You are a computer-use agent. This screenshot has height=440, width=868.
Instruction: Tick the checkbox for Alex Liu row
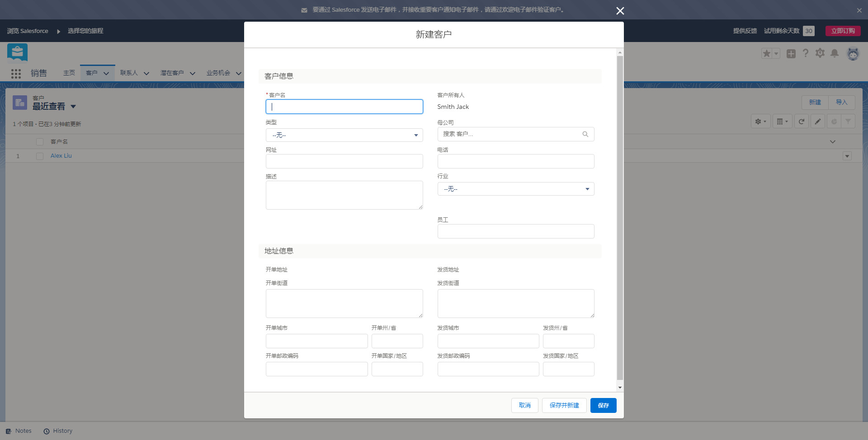40,156
